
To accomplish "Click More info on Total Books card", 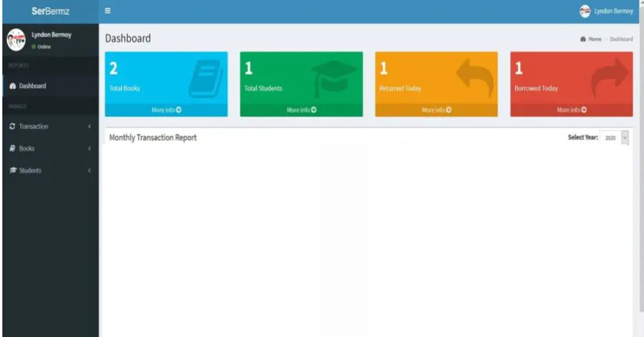I will 166,110.
